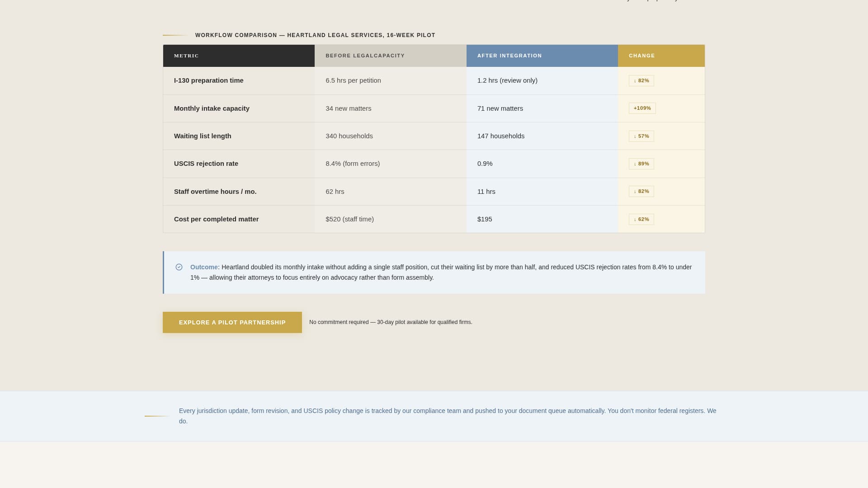
Task: Click the Explore a Pilot Partnership button
Action: point(232,322)
